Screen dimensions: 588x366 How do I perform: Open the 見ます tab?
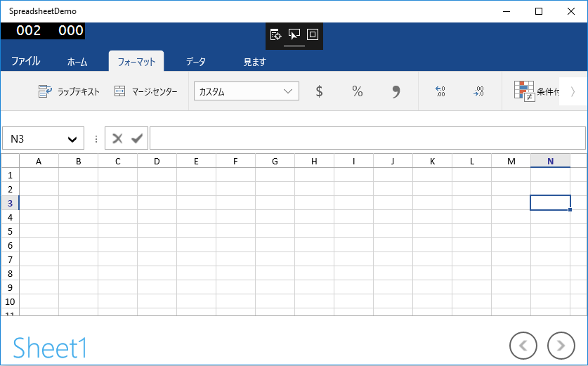click(x=254, y=62)
